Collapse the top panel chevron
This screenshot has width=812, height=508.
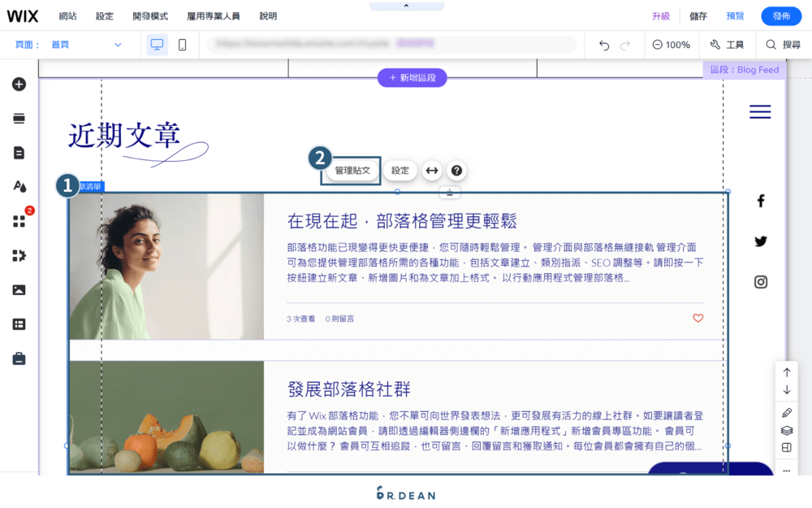[406, 5]
